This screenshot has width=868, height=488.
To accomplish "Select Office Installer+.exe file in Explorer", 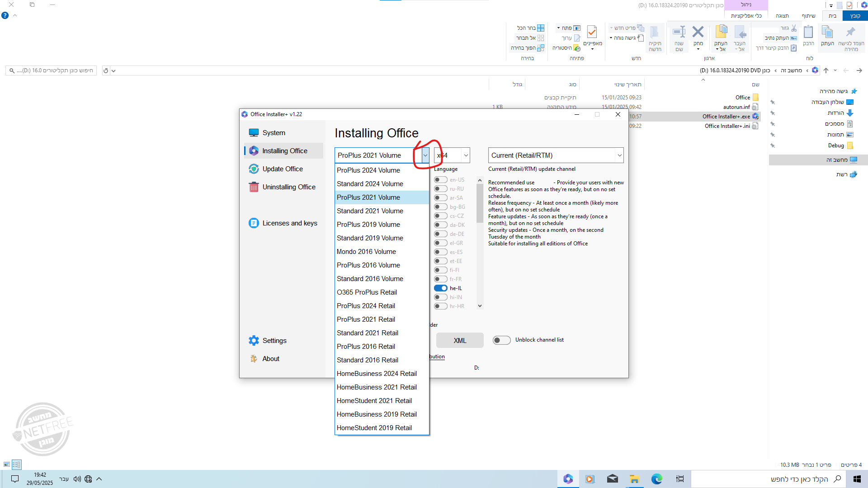I will [x=730, y=117].
